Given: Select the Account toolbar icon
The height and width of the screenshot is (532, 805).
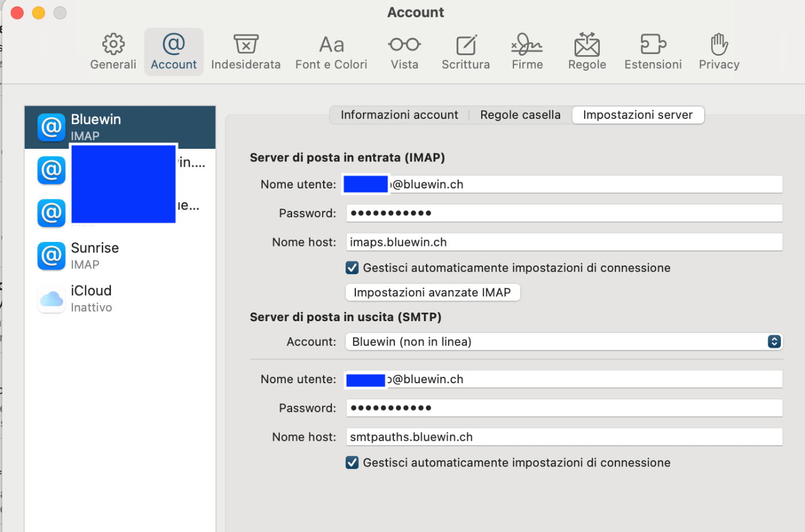Looking at the screenshot, I should click(x=174, y=52).
